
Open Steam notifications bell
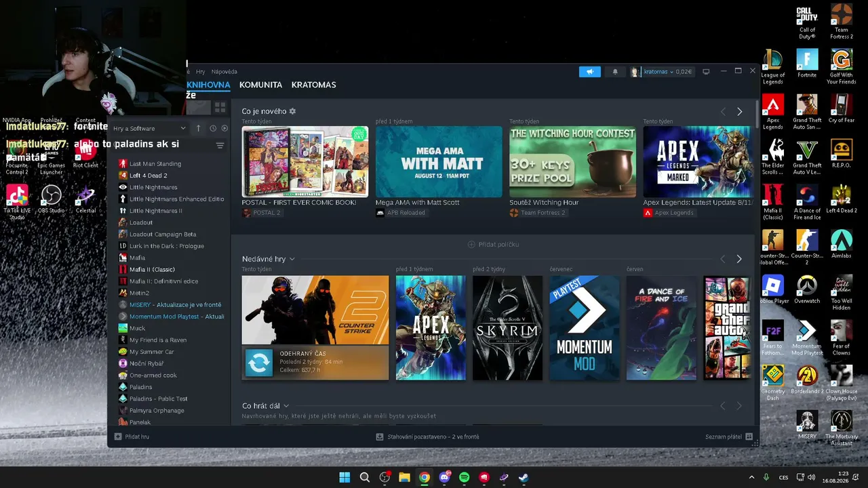click(615, 72)
